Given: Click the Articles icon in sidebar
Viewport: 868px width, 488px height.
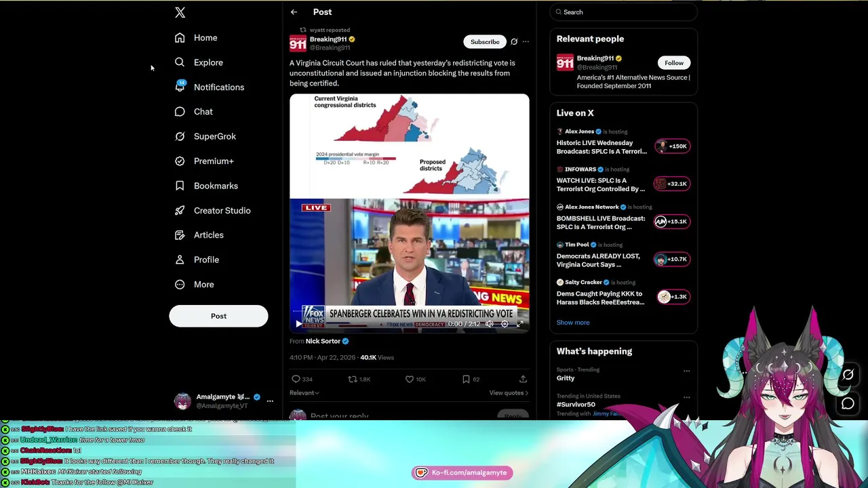Looking at the screenshot, I should click(x=180, y=235).
